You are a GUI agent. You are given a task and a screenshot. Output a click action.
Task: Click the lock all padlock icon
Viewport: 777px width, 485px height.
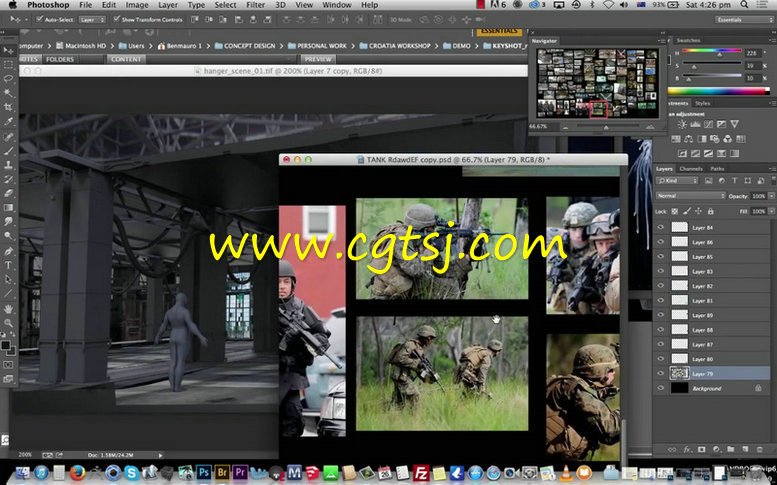(x=711, y=211)
